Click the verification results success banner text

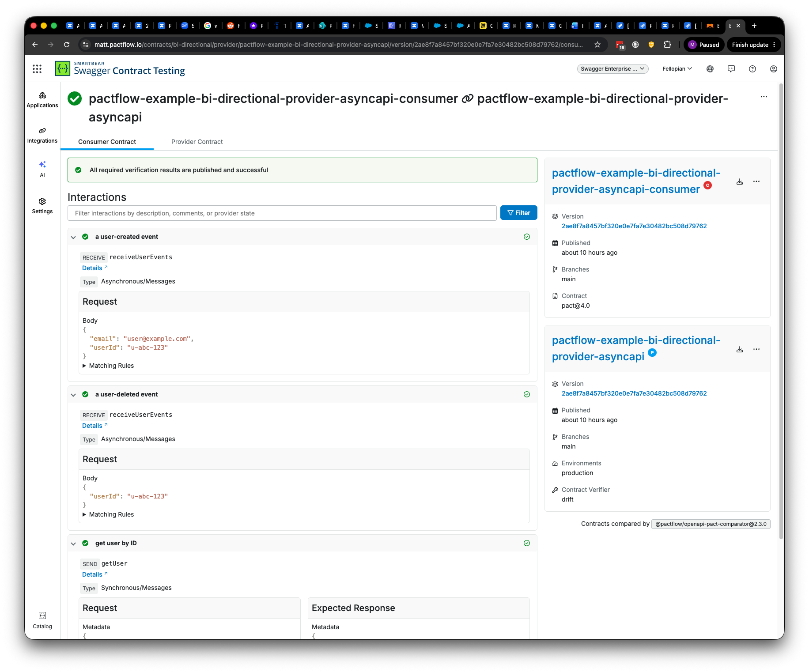click(x=179, y=170)
